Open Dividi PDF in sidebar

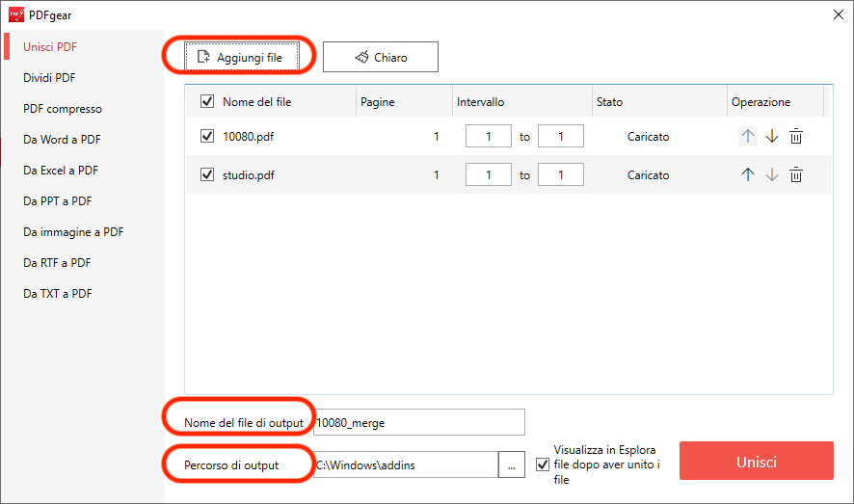pos(49,78)
